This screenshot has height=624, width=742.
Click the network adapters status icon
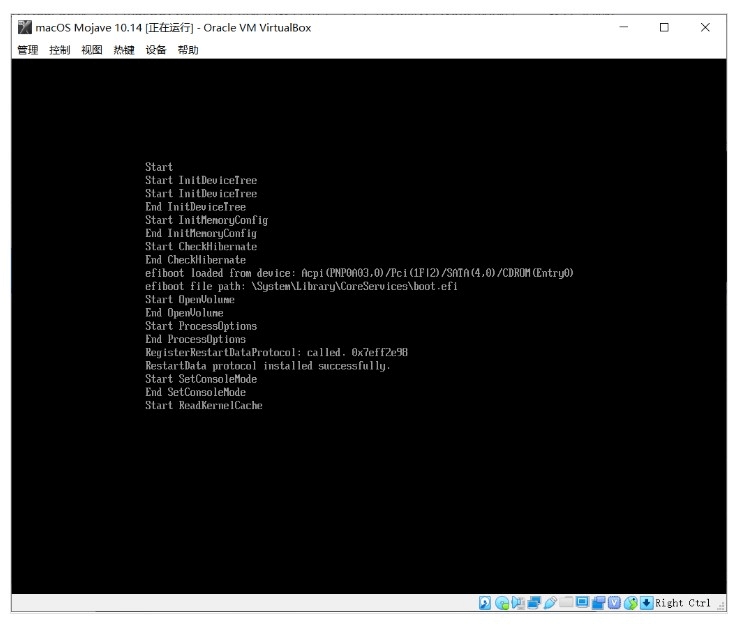[x=533, y=603]
